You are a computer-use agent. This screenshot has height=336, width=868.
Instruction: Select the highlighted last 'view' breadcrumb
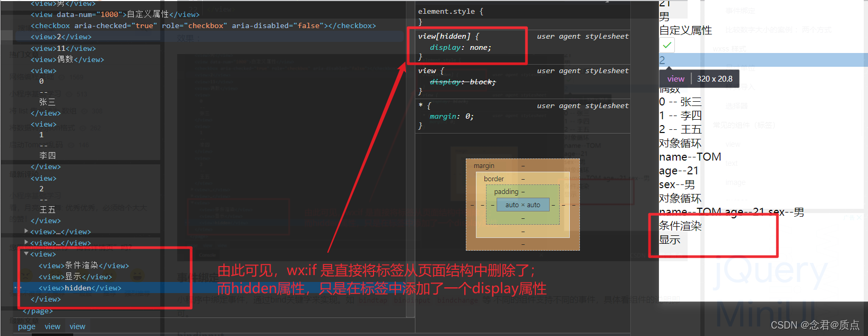77,326
